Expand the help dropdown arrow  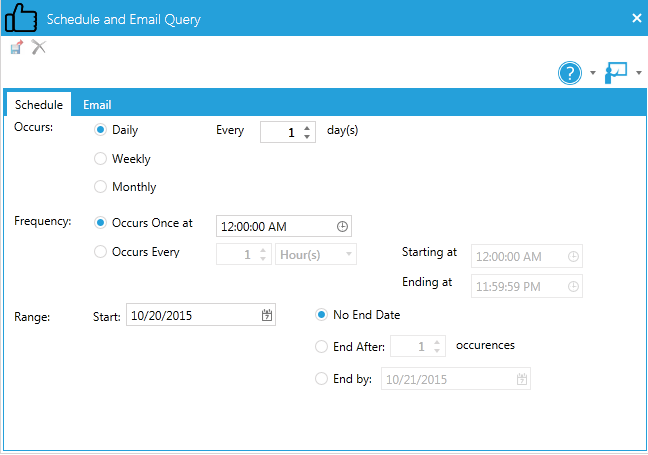pyautogui.click(x=593, y=73)
